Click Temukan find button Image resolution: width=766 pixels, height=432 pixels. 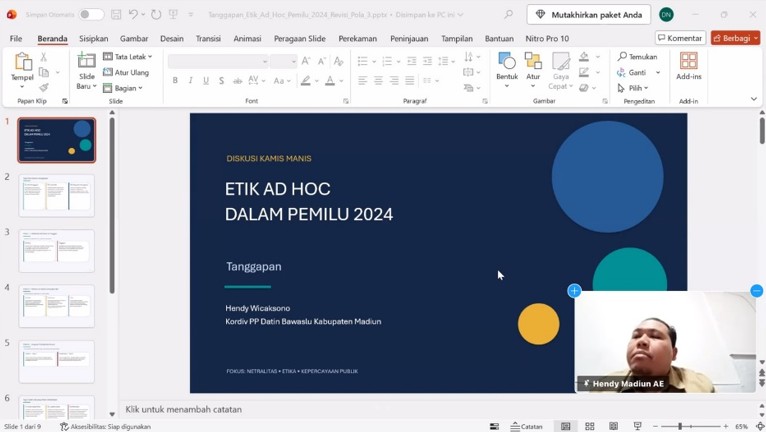pyautogui.click(x=638, y=57)
